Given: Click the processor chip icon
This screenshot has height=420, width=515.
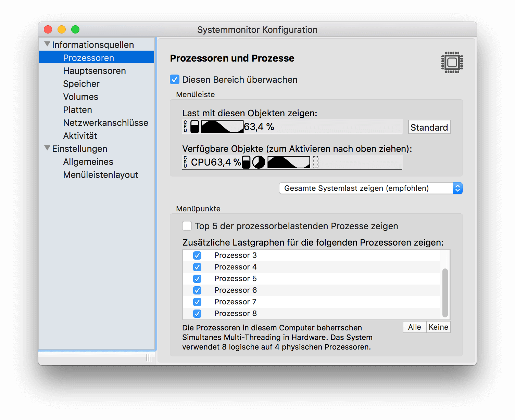Looking at the screenshot, I should (452, 62).
